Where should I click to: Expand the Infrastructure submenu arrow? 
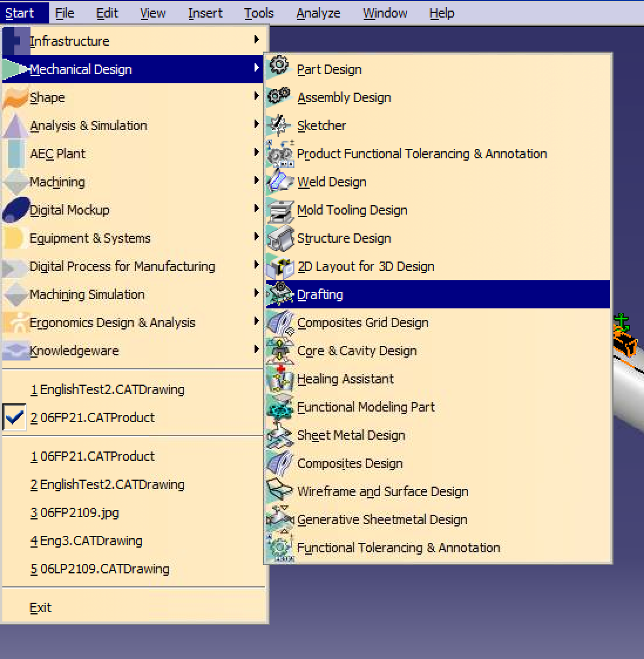click(257, 40)
